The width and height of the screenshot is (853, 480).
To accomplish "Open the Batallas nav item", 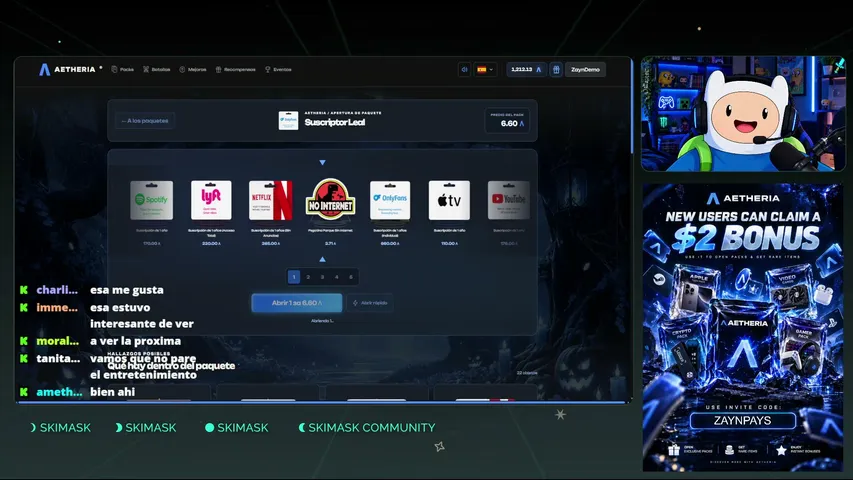I will [x=157, y=70].
